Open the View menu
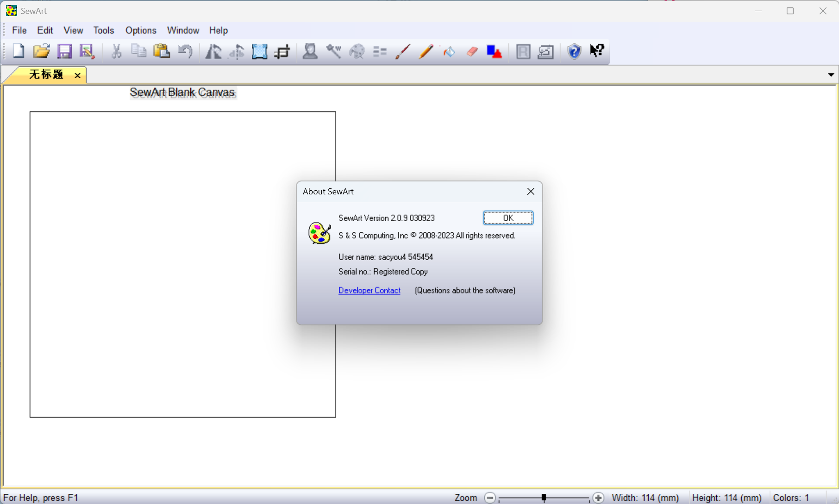Image resolution: width=839 pixels, height=504 pixels. [73, 30]
